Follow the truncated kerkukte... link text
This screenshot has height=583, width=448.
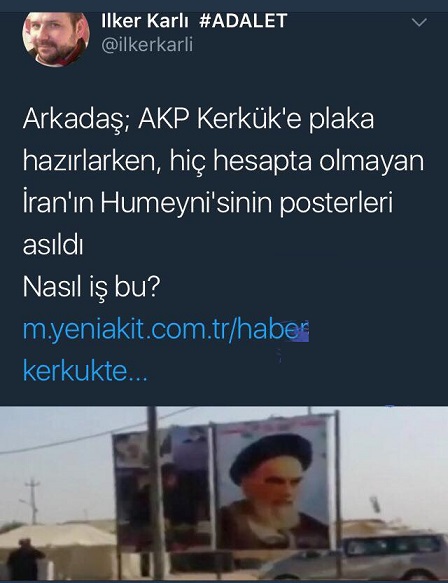tap(85, 371)
